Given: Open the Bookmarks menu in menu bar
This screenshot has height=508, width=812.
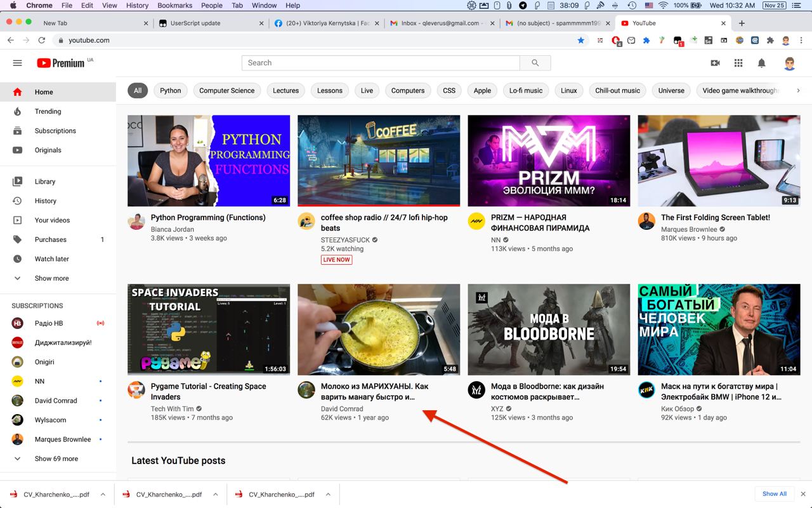Looking at the screenshot, I should pos(174,5).
